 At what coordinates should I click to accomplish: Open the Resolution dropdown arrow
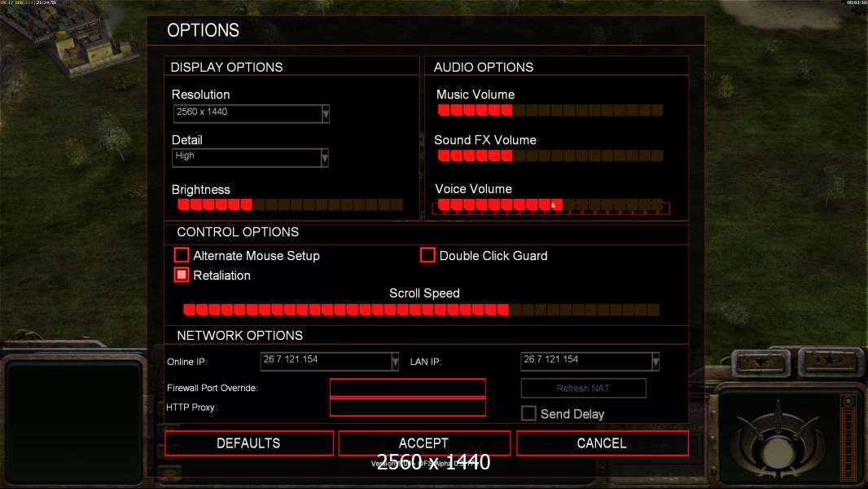click(x=326, y=113)
